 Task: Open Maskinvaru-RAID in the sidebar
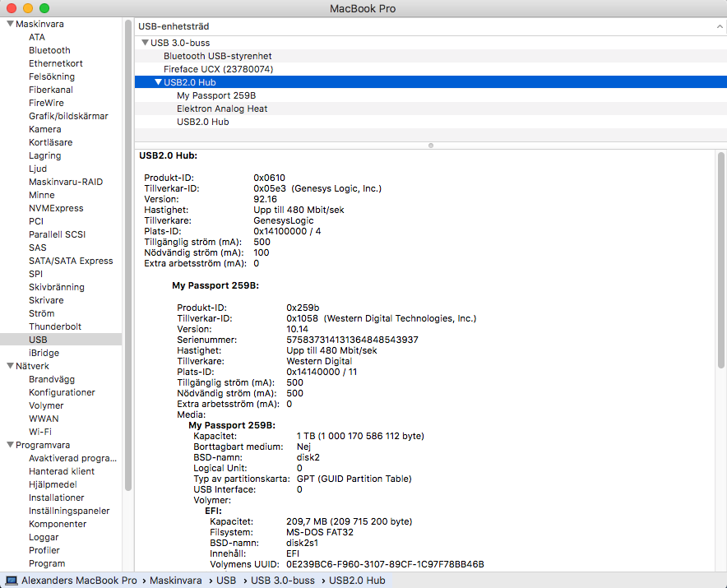pyautogui.click(x=66, y=182)
